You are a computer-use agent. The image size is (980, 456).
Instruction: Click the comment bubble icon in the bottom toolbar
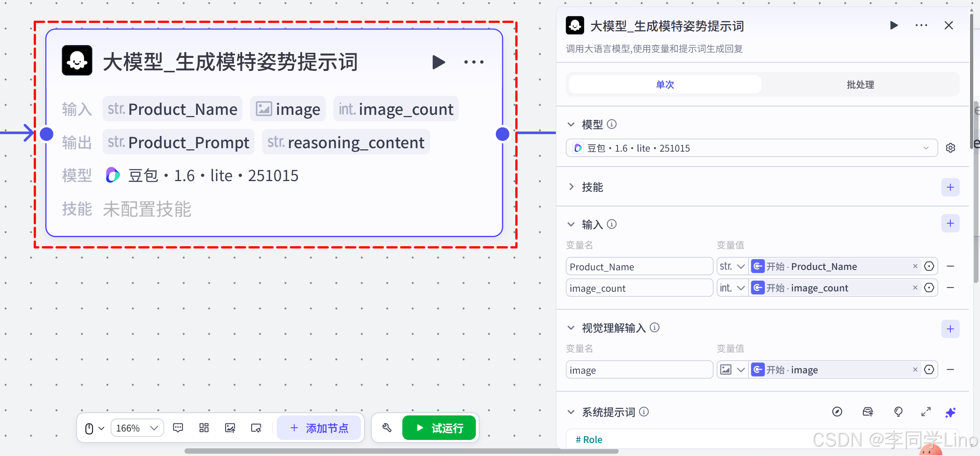point(178,428)
